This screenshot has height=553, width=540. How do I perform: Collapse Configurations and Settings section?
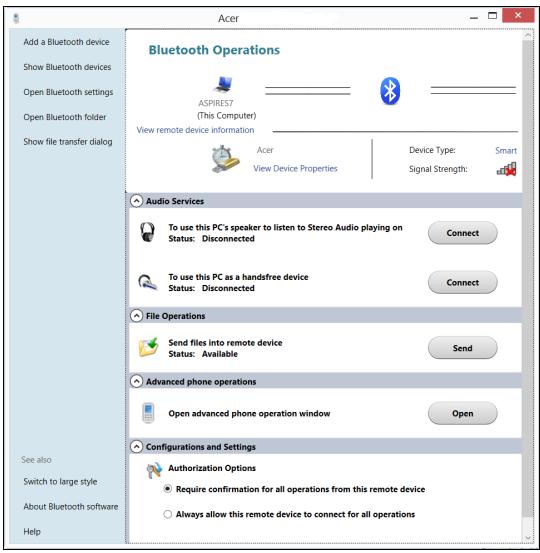[x=136, y=446]
